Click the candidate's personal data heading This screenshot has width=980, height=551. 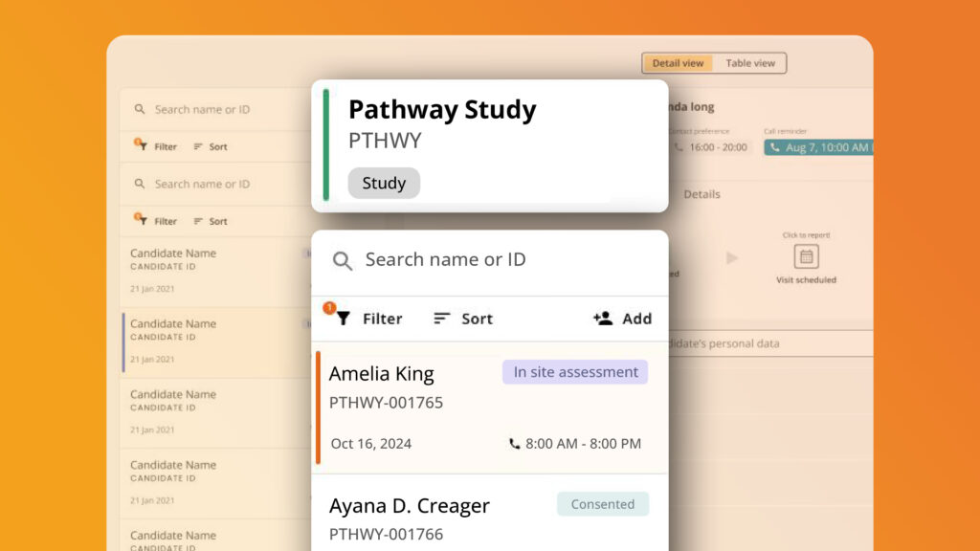click(x=724, y=343)
